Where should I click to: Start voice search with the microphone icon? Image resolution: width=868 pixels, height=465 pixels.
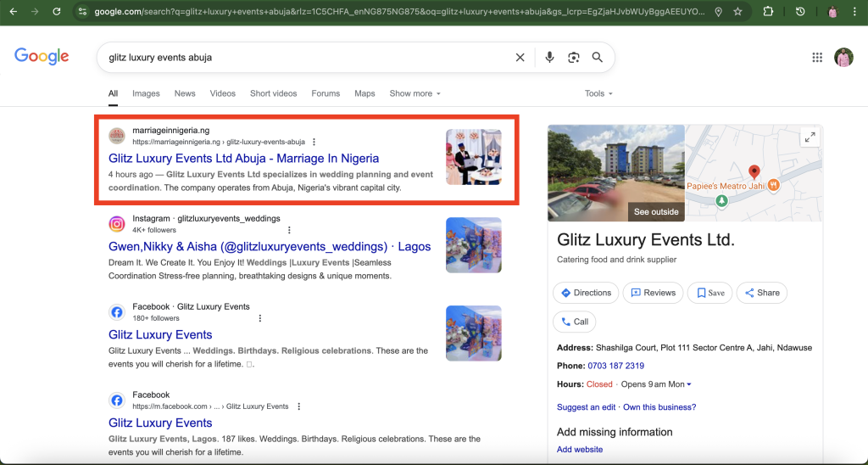point(549,57)
